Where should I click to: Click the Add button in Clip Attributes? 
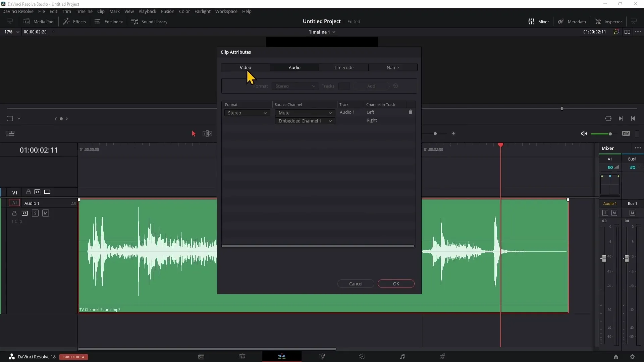click(371, 86)
